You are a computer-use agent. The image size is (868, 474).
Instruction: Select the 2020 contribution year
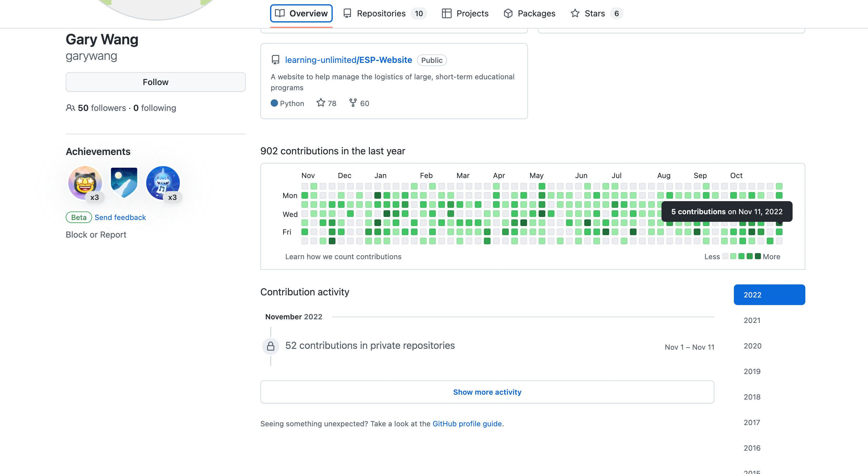point(769,346)
